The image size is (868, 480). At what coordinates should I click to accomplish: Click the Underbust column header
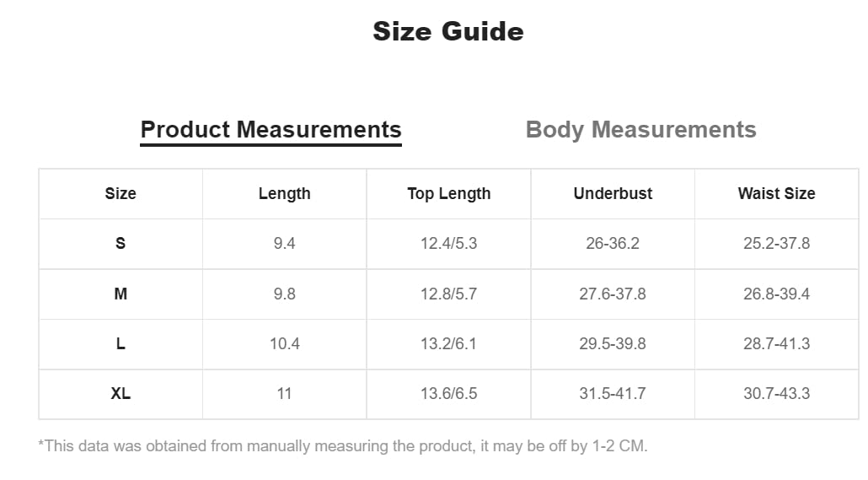coord(613,193)
